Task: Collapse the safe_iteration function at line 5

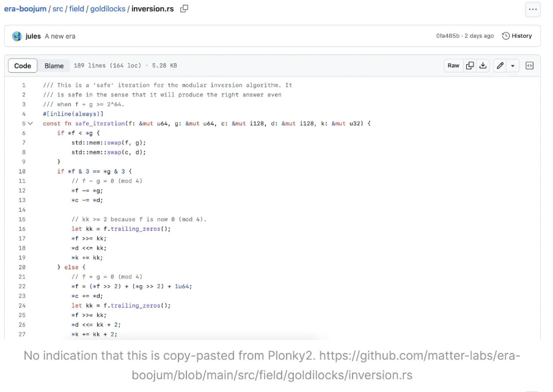Action: coord(30,123)
